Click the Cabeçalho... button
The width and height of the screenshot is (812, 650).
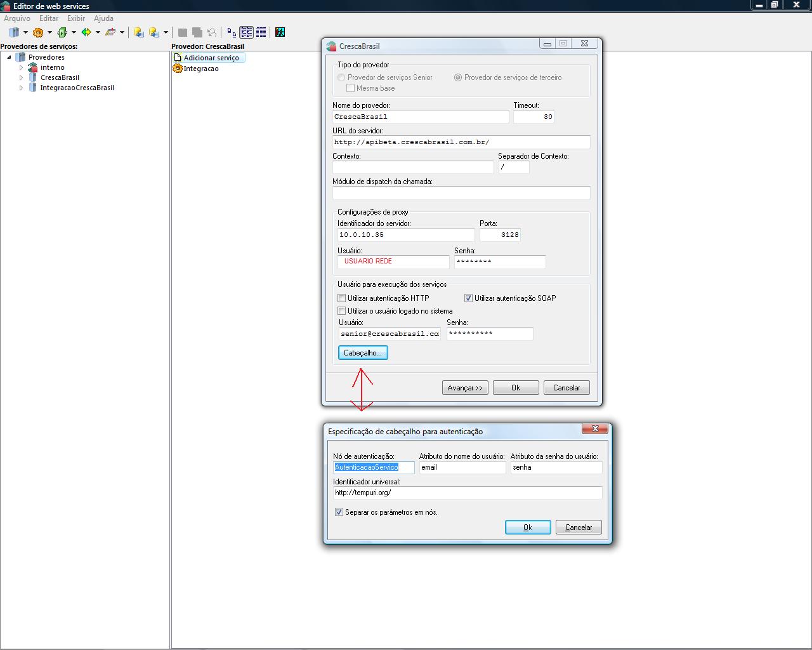[x=363, y=353]
